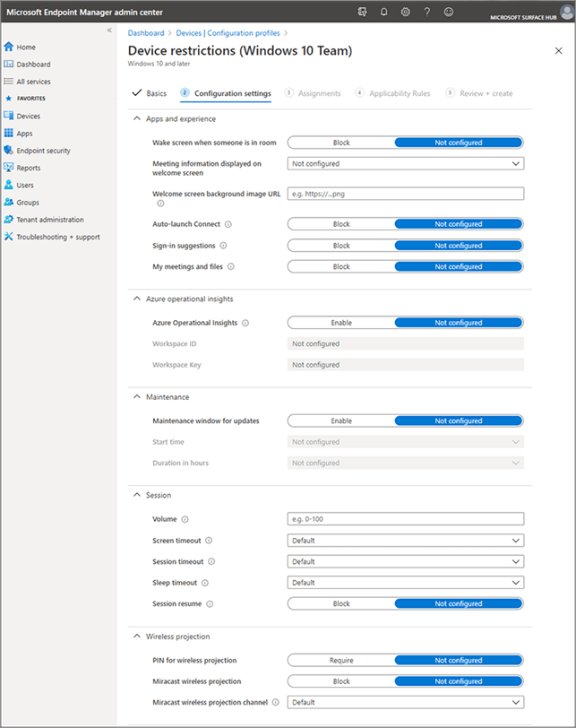Collapse the Apps and experience section

click(137, 118)
